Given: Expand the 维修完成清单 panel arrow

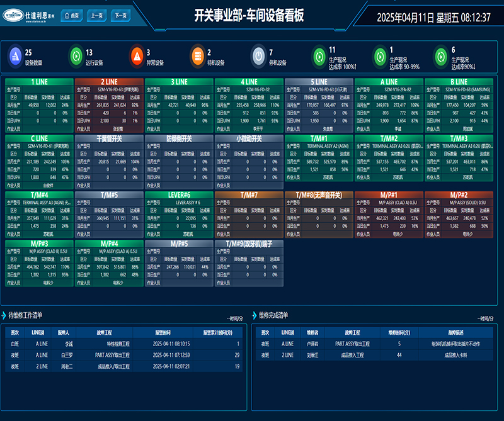Looking at the screenshot, I should [x=255, y=315].
